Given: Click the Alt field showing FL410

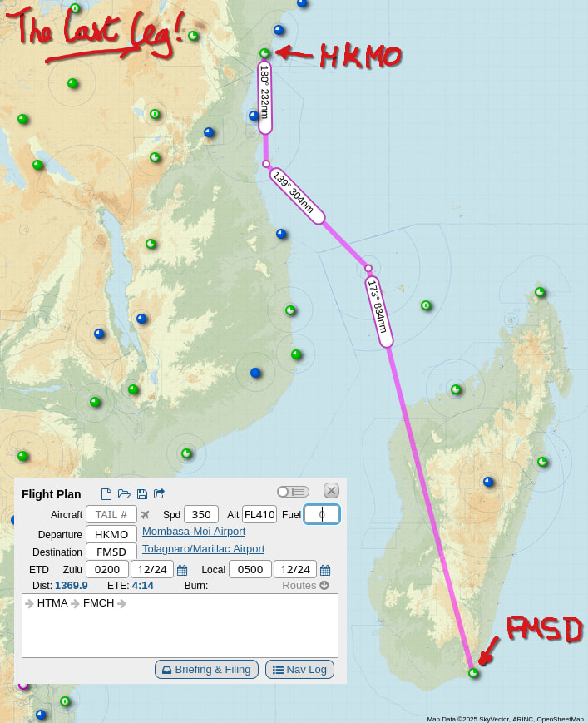Looking at the screenshot, I should (x=259, y=514).
